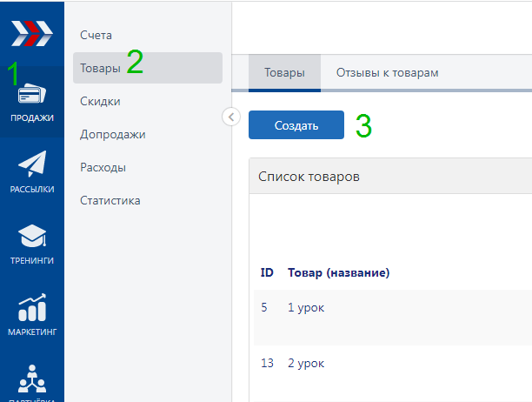Click the red-white arrows logo icon
The width and height of the screenshot is (532, 402).
pyautogui.click(x=31, y=32)
